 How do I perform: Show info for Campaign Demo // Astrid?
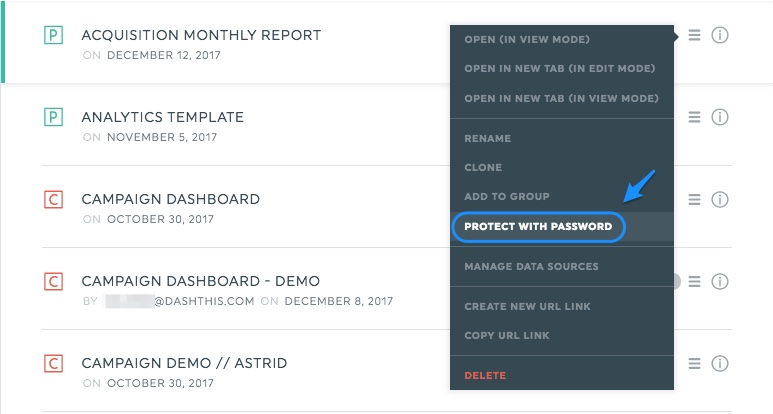[x=720, y=363]
